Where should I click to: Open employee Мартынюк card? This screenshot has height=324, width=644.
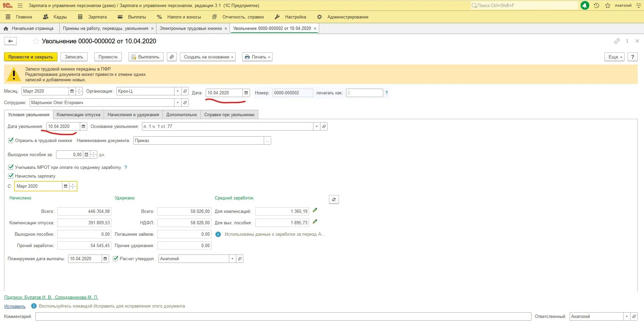point(185,102)
